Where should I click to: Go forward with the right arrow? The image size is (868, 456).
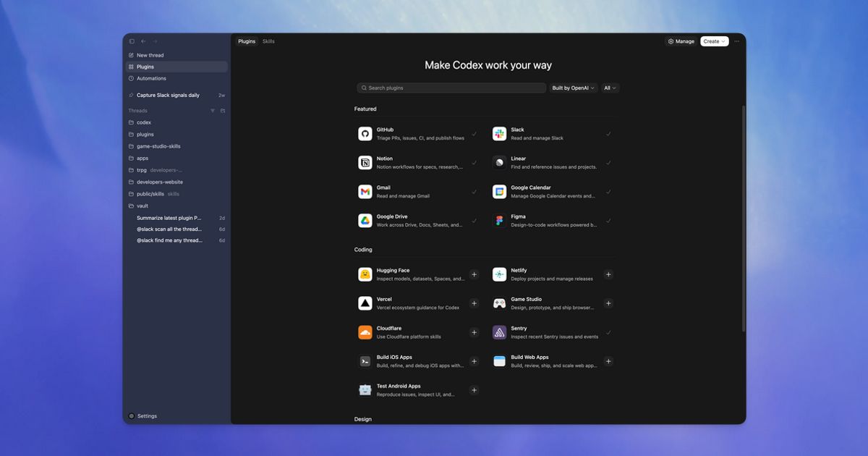(x=154, y=41)
